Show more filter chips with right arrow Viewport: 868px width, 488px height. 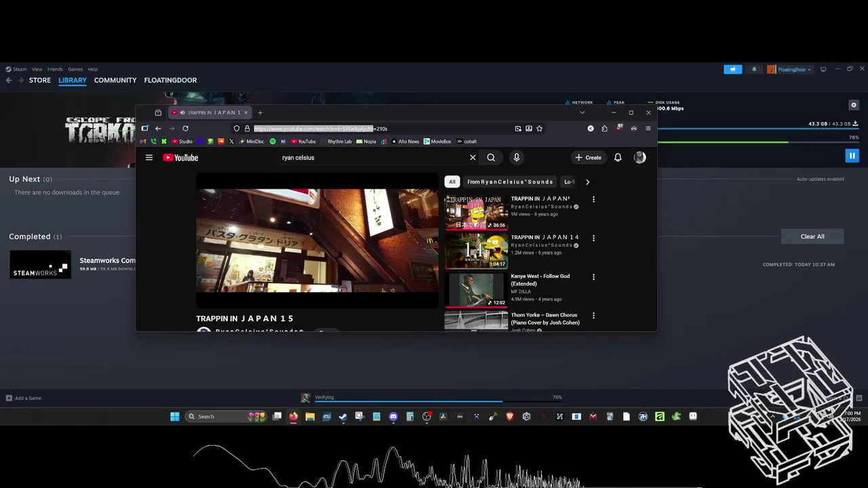click(x=587, y=182)
